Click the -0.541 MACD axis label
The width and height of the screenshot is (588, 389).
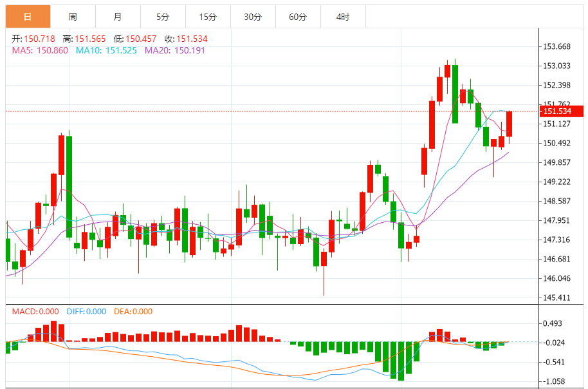[x=553, y=362]
